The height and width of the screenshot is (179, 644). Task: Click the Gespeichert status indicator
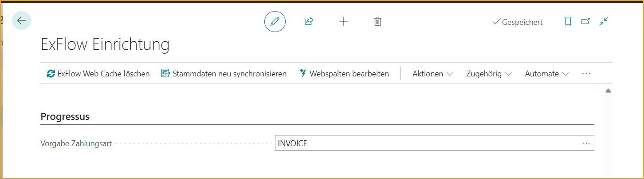pyautogui.click(x=518, y=22)
